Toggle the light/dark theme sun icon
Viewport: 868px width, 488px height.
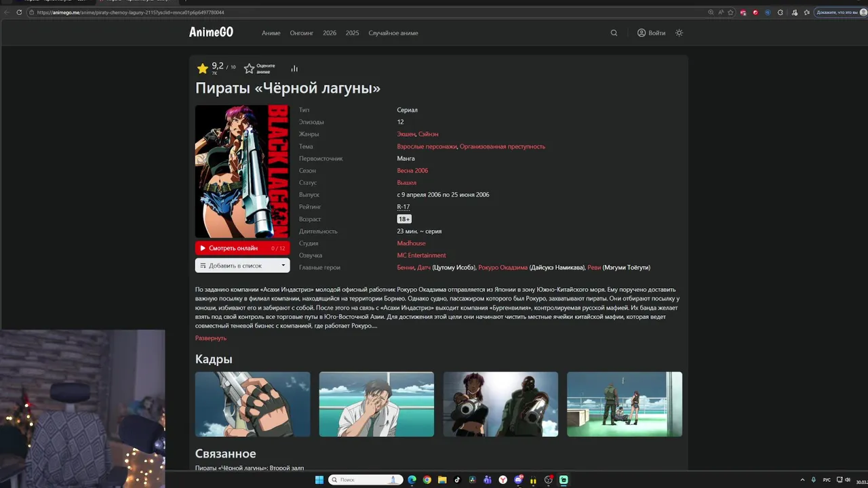[679, 33]
